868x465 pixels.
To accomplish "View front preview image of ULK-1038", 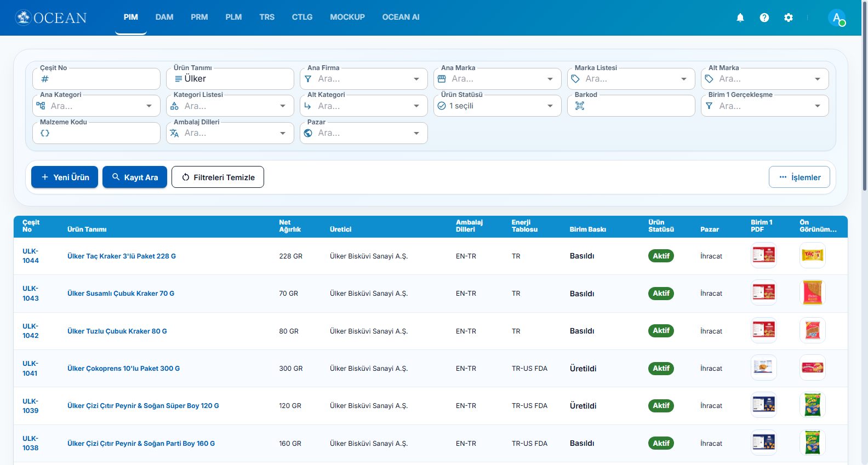I will (812, 443).
